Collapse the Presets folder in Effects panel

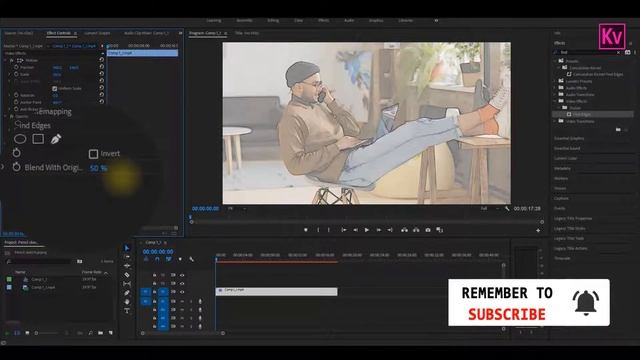tap(556, 61)
